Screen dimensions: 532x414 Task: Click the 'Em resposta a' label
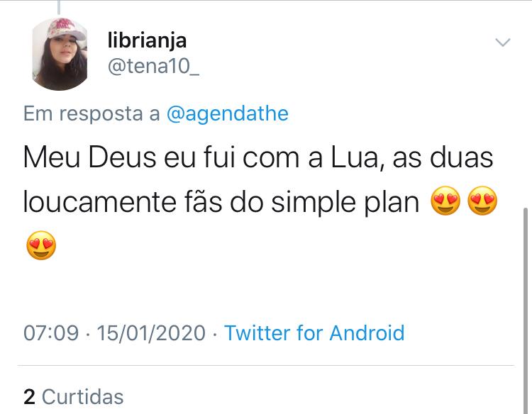[92, 113]
